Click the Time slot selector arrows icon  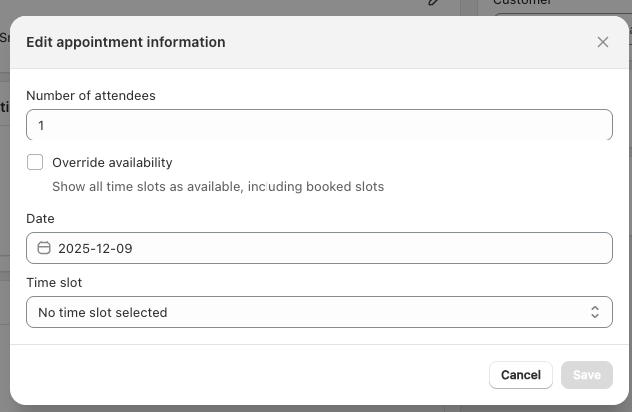pos(594,312)
